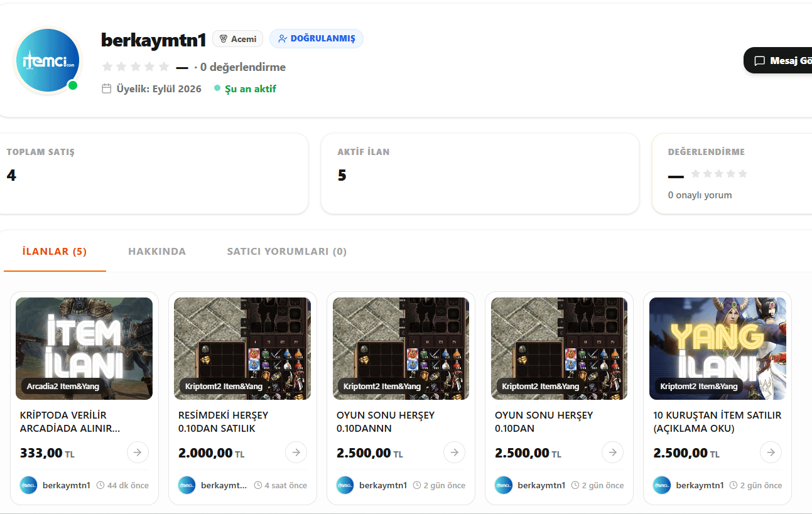Click the arrow icon on 2.000,00 TL listing

[296, 452]
